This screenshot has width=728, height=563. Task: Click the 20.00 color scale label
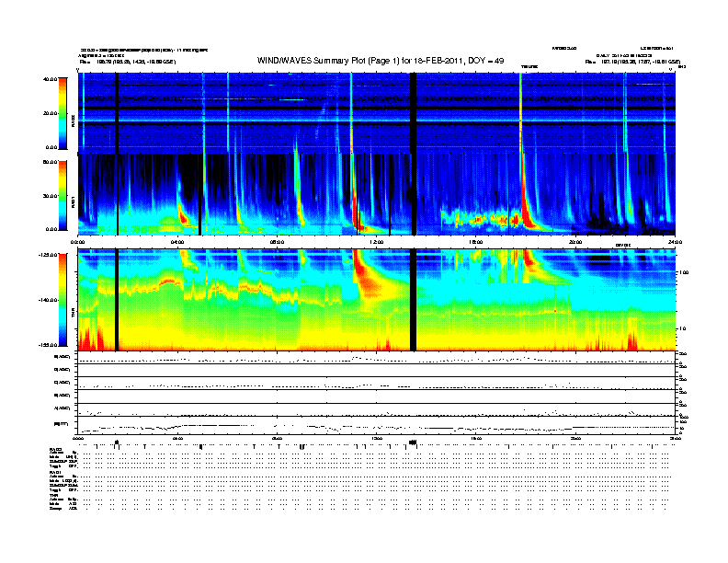[x=51, y=113]
